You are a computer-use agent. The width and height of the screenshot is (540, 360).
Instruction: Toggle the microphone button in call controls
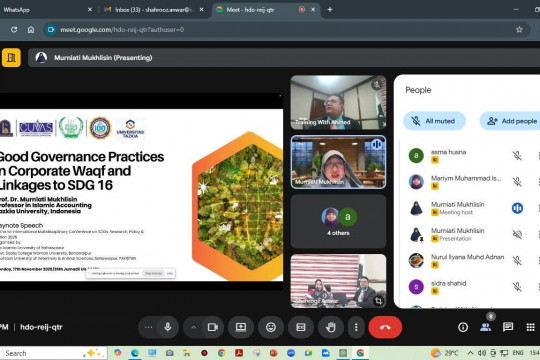[168, 327]
